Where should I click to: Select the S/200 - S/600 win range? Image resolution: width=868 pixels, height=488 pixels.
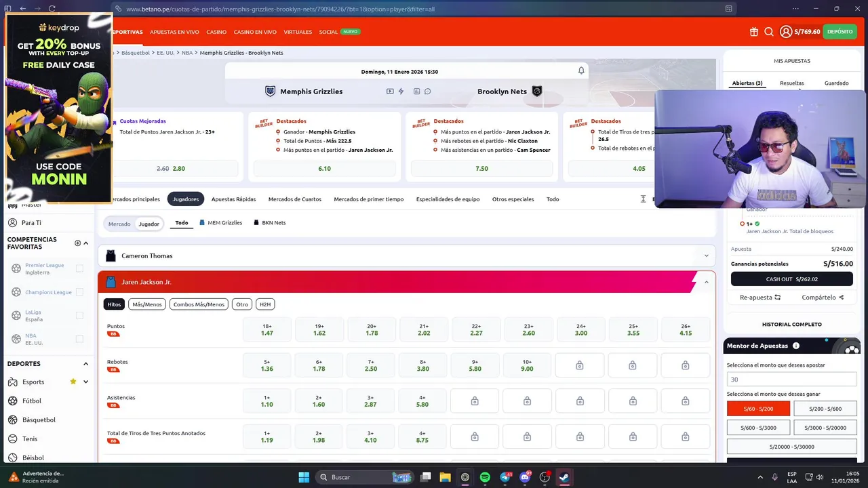tap(825, 409)
